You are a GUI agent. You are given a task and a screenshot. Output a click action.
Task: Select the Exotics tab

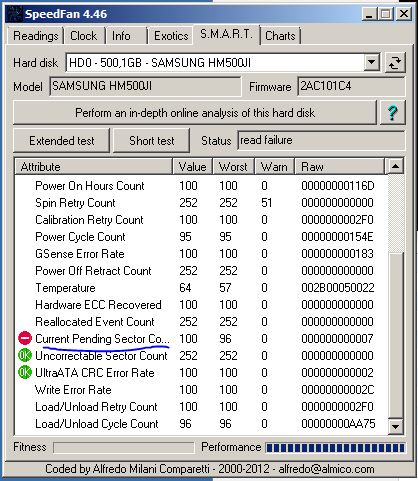pyautogui.click(x=171, y=36)
